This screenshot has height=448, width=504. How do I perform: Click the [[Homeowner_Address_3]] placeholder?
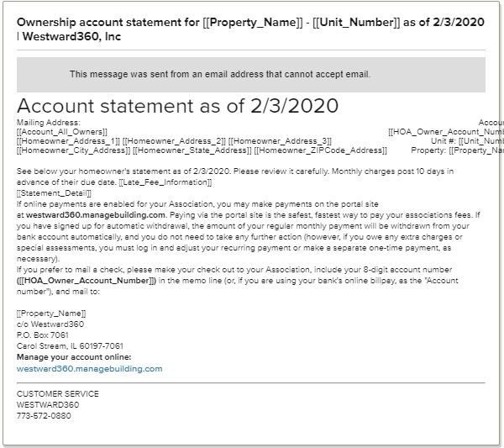[x=280, y=141]
